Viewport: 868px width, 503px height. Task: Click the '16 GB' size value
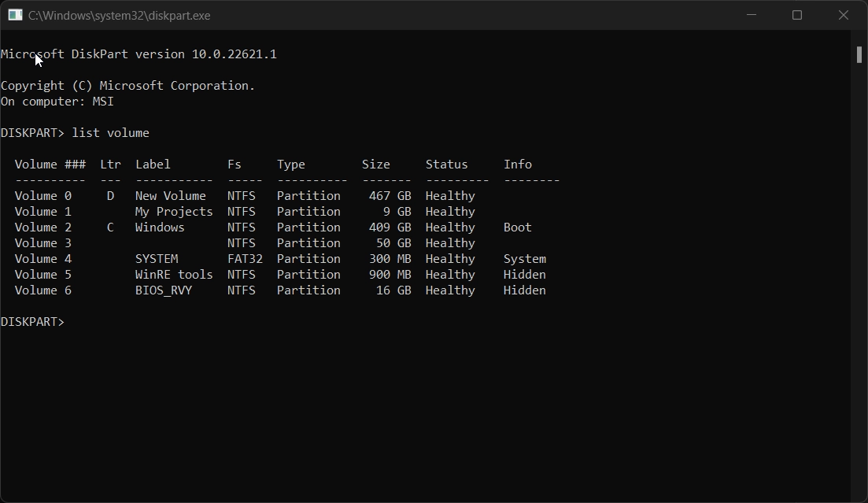point(393,290)
